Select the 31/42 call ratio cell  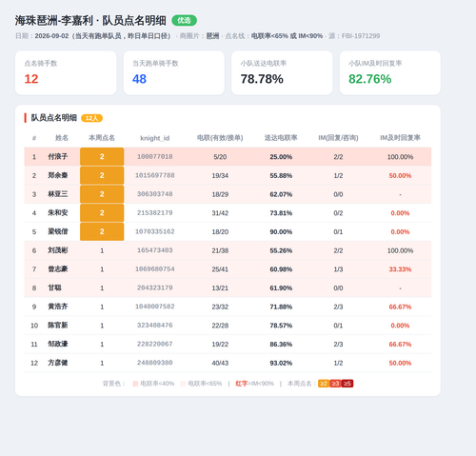[220, 213]
